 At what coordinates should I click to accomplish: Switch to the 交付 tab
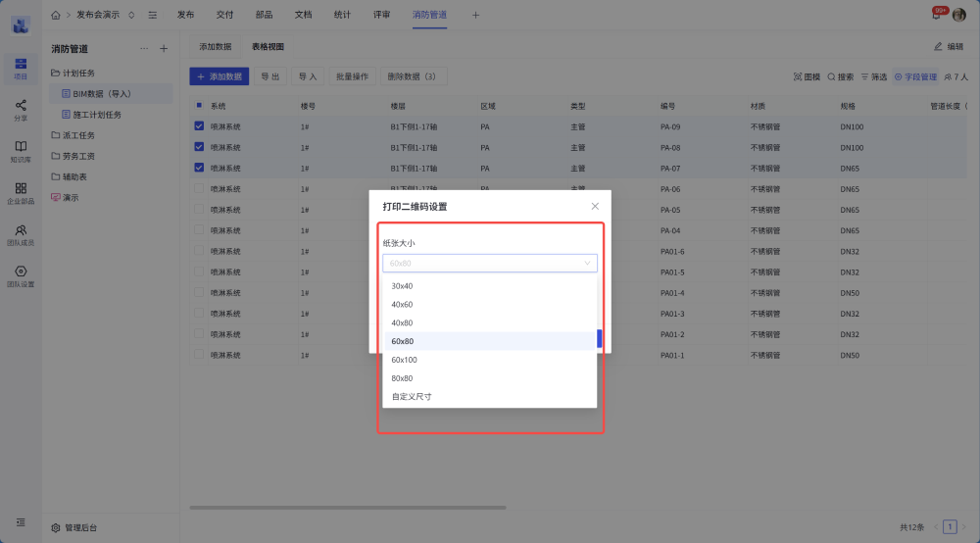coord(224,15)
